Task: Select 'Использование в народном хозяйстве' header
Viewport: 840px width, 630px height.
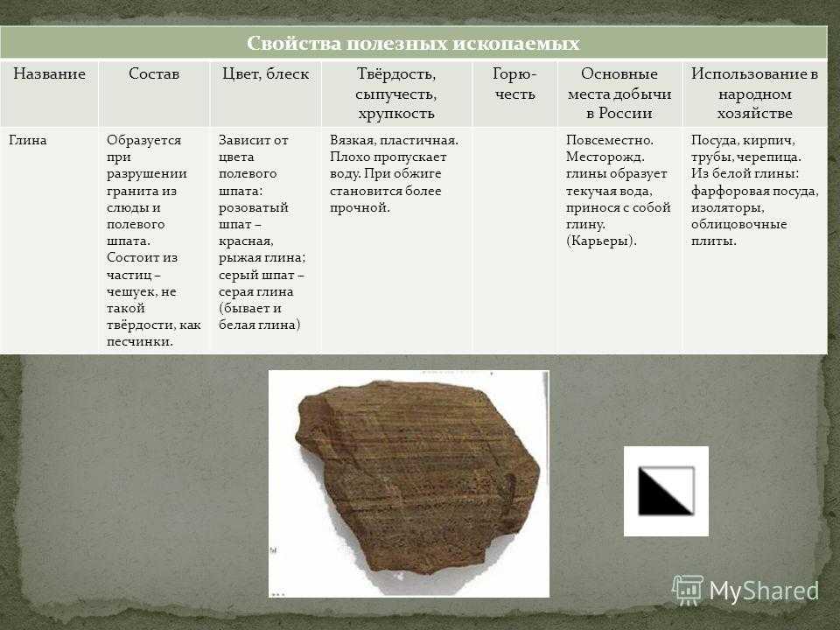Action: pyautogui.click(x=755, y=94)
